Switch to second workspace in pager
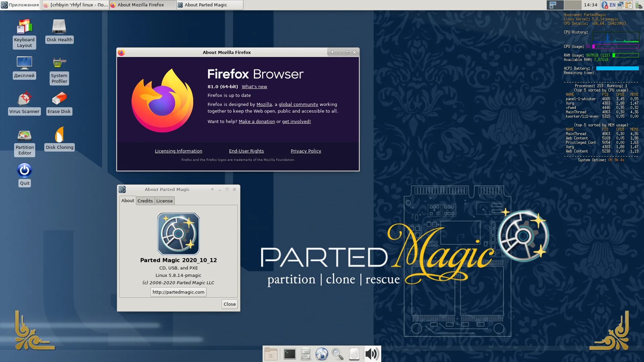Viewport: 644px width, 362px height. [x=573, y=5]
